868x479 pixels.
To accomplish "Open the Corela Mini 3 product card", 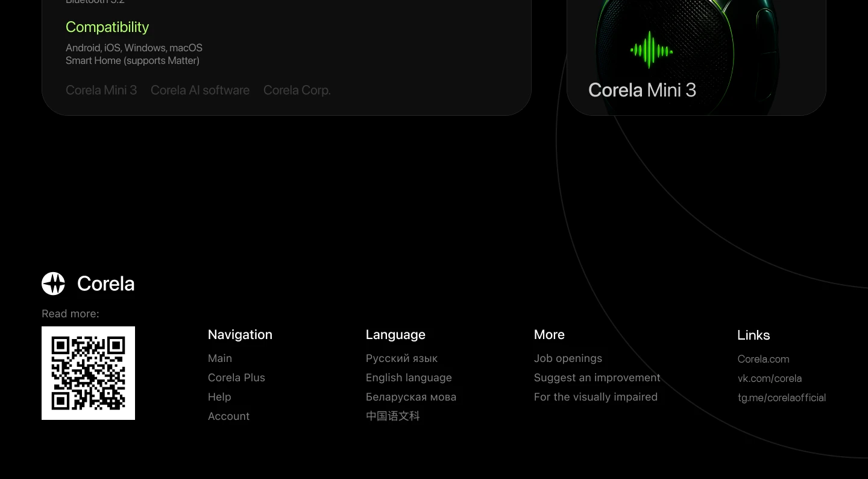I will [x=696, y=57].
